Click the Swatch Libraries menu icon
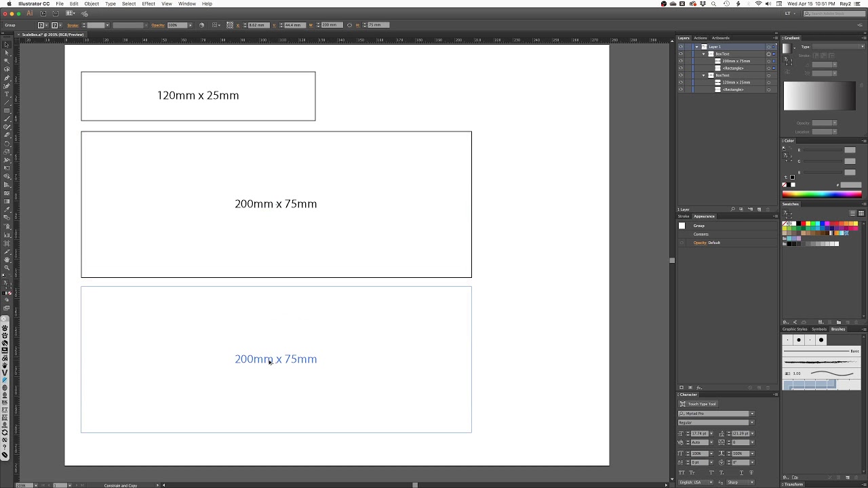This screenshot has width=868, height=488. 786,322
